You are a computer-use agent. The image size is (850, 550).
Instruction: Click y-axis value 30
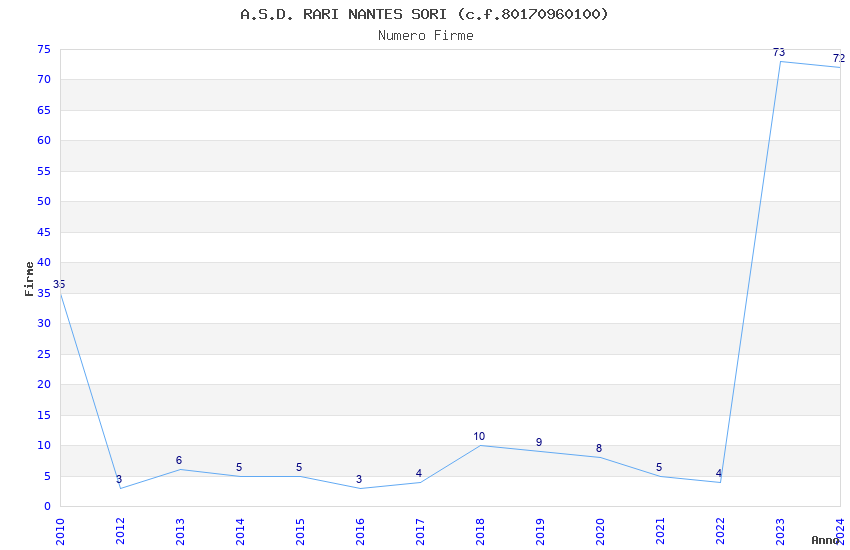pos(44,323)
